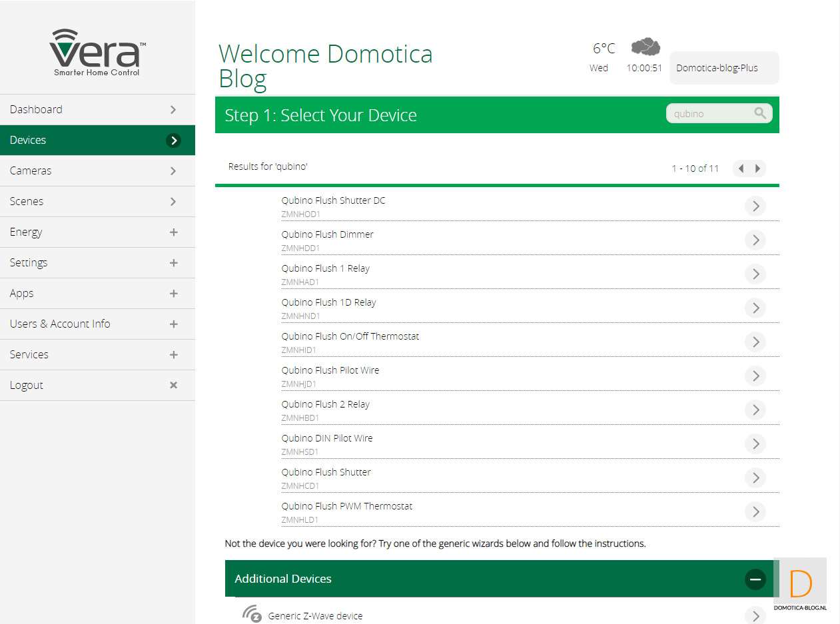The width and height of the screenshot is (840, 624).
Task: Select Qubino Flush PWM Thermostat device
Action: click(x=346, y=506)
